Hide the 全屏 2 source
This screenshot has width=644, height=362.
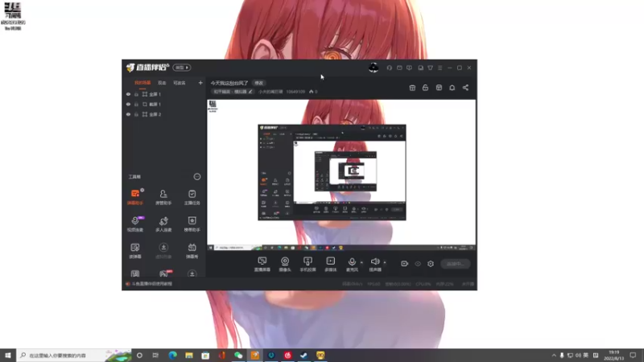click(128, 114)
